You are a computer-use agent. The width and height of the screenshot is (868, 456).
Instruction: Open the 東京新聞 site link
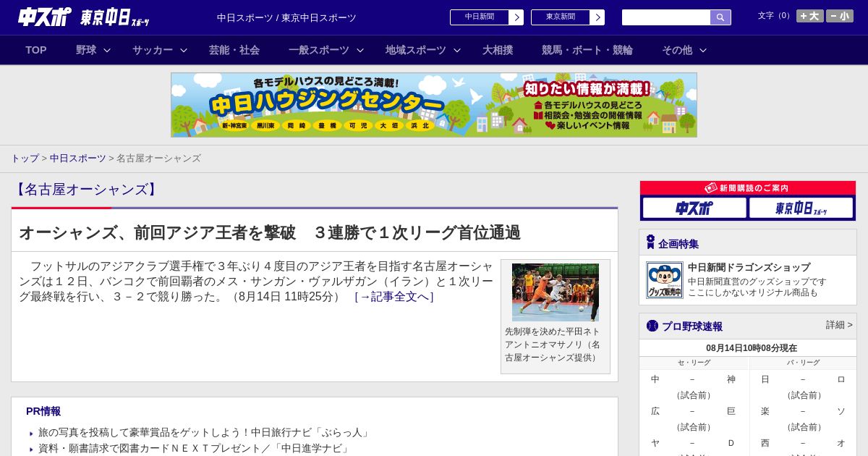[561, 17]
